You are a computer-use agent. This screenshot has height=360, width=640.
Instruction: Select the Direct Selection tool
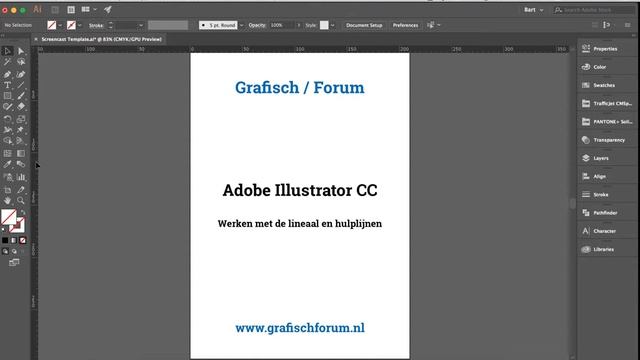coord(21,51)
